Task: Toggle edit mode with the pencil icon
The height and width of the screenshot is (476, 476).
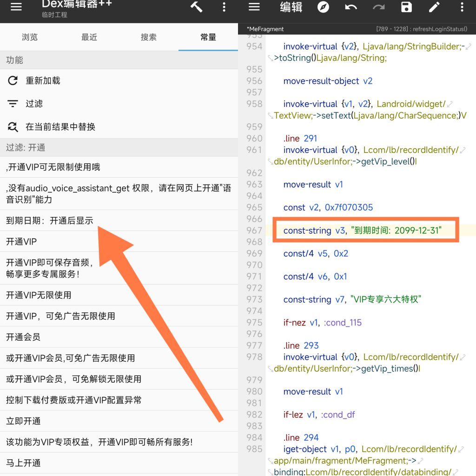Action: (x=434, y=7)
